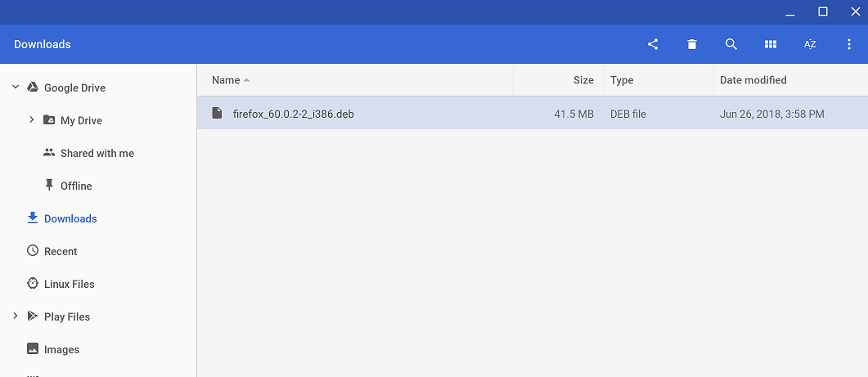Image resolution: width=868 pixels, height=377 pixels.
Task: Sort by Date modified column
Action: pos(753,80)
